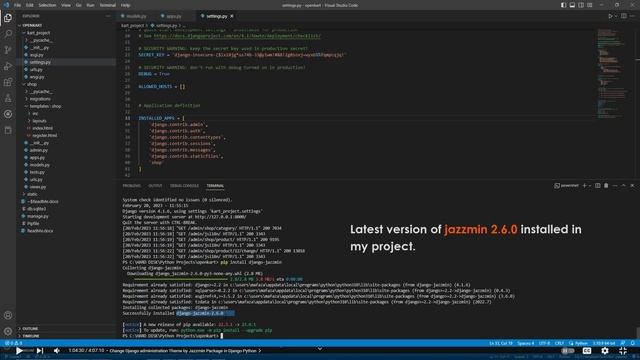Viewport: 640px width, 360px height.
Task: Close the settings.py tab
Action: click(x=232, y=16)
